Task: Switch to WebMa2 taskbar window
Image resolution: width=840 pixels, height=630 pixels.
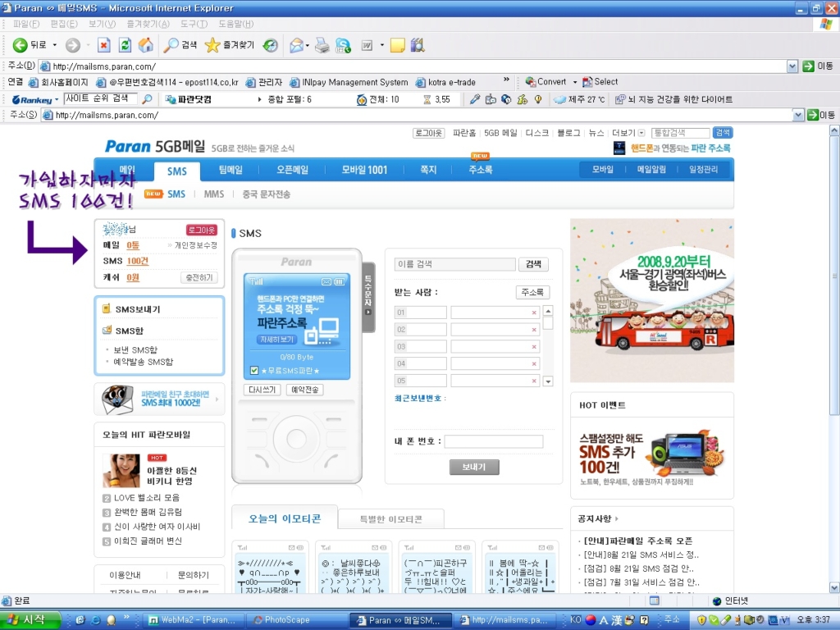Action: (x=195, y=620)
